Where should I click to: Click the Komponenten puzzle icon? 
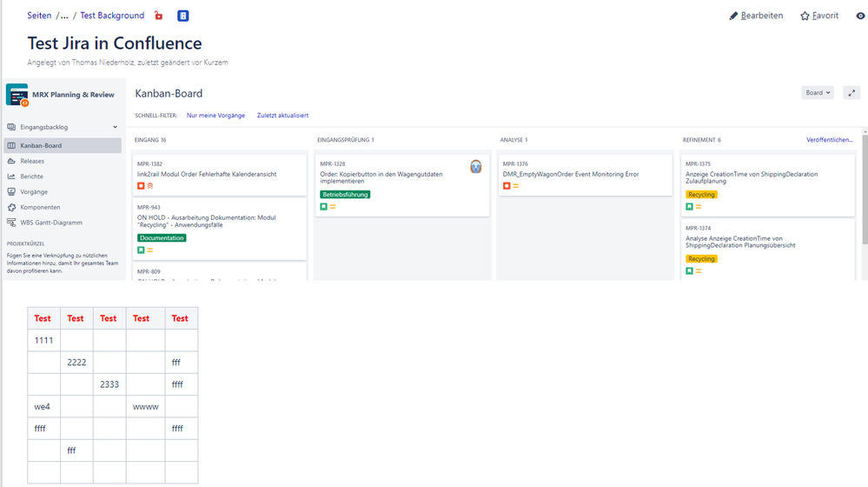pos(11,207)
